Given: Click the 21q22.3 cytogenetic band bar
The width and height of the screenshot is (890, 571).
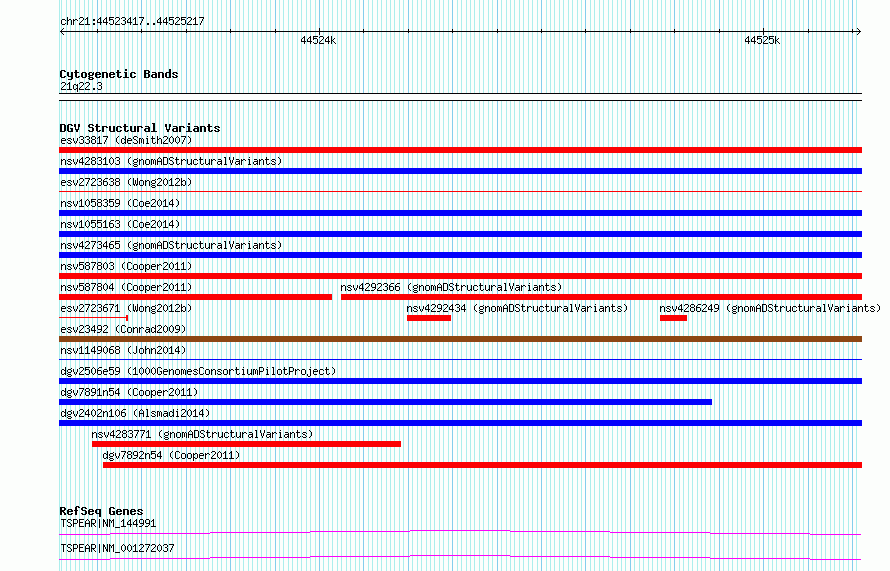Looking at the screenshot, I should click(x=460, y=97).
